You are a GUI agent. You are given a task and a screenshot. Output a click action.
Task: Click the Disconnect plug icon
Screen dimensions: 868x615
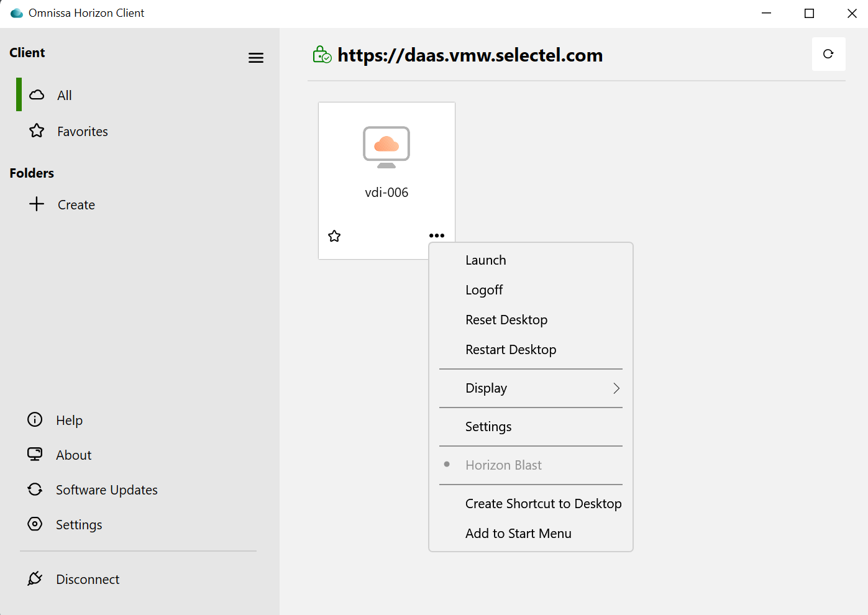pyautogui.click(x=35, y=578)
